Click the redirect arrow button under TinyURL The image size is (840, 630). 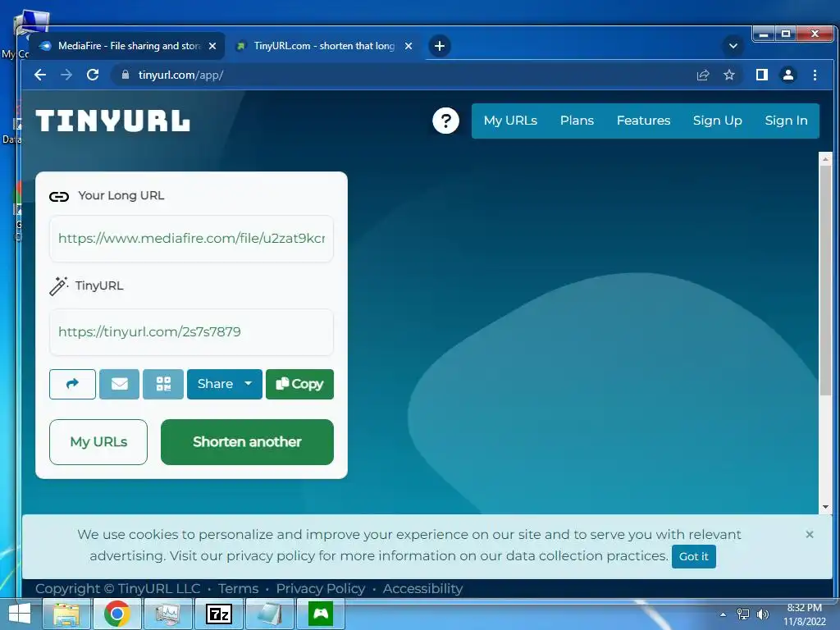[x=72, y=384]
